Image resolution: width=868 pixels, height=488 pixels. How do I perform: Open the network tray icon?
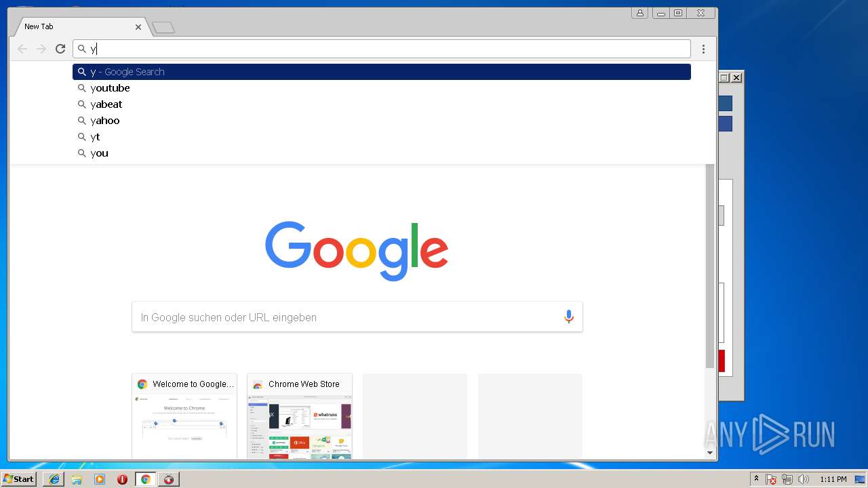pyautogui.click(x=787, y=479)
